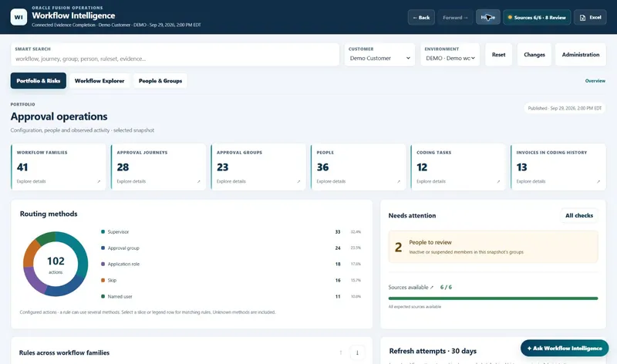The width and height of the screenshot is (617, 364).
Task: Click the orange Skip legend dot
Action: (x=103, y=280)
